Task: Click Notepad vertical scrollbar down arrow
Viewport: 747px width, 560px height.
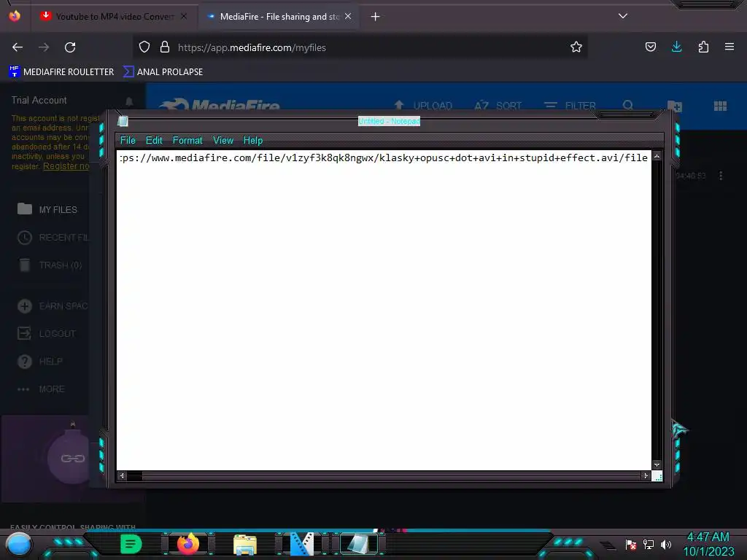Action: [657, 464]
